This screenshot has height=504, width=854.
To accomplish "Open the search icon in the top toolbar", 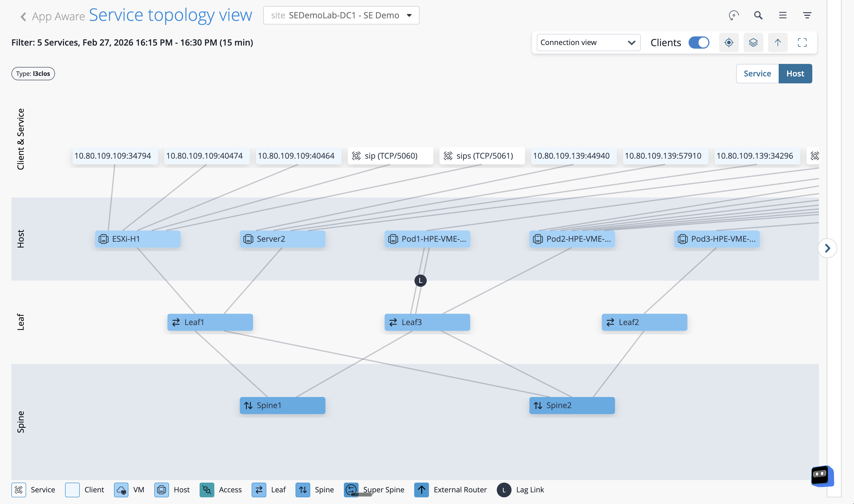I will click(758, 15).
